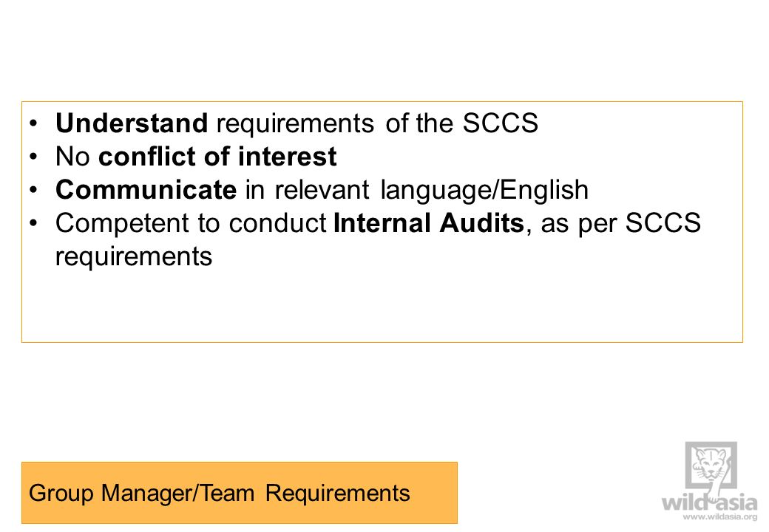The height and width of the screenshot is (532, 769).
Task: Click the bold word 'Understand'
Action: (x=132, y=123)
